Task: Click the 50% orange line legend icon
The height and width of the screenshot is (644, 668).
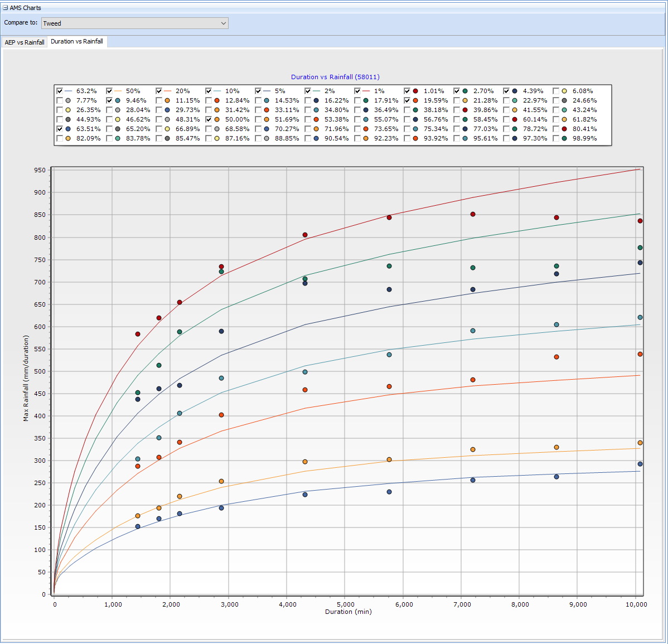Action: [118, 91]
